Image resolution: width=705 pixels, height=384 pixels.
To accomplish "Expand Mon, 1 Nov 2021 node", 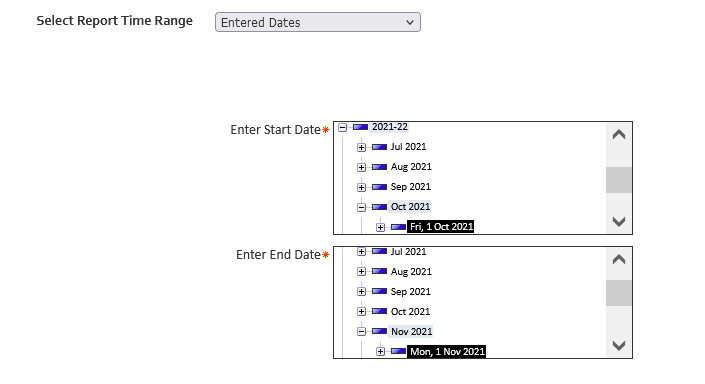I will point(380,352).
